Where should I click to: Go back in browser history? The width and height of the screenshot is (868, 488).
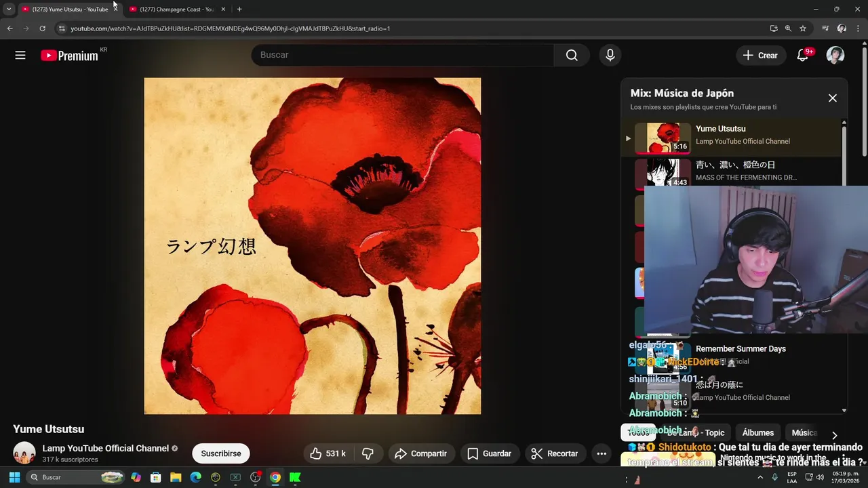tap(9, 28)
